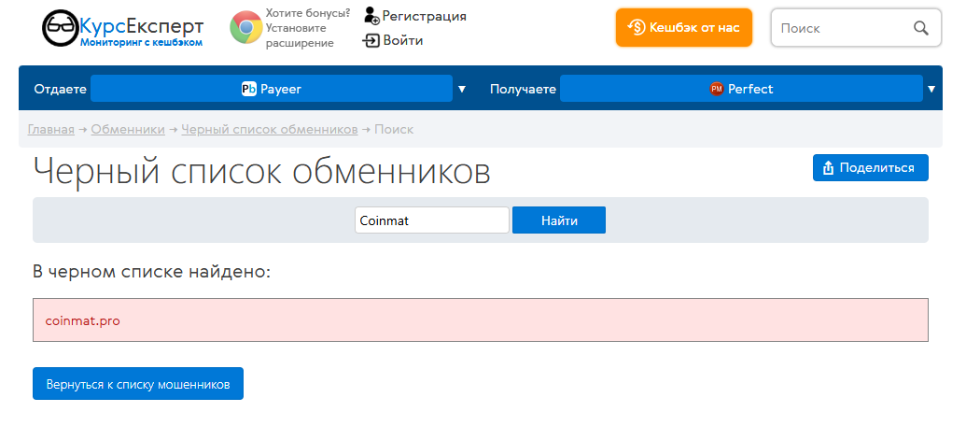Screen dimensions: 980x426
Task: Click В черном списке найдено text
Action: click(x=151, y=272)
